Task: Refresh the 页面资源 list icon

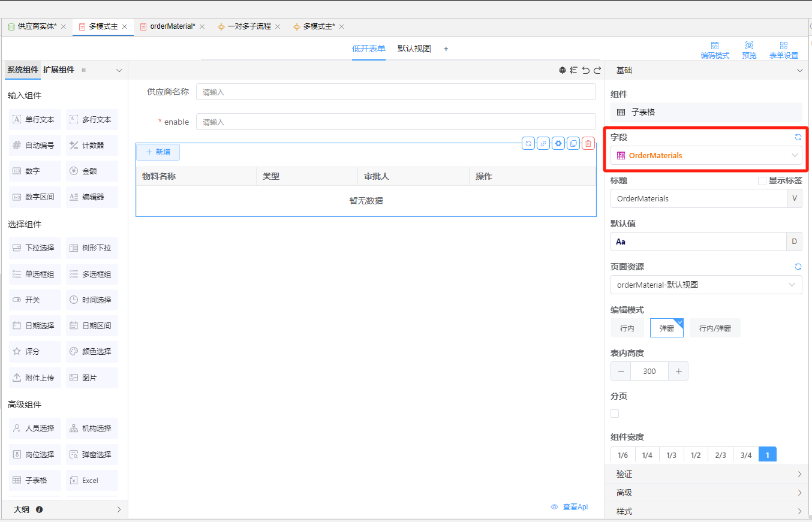Action: 798,267
